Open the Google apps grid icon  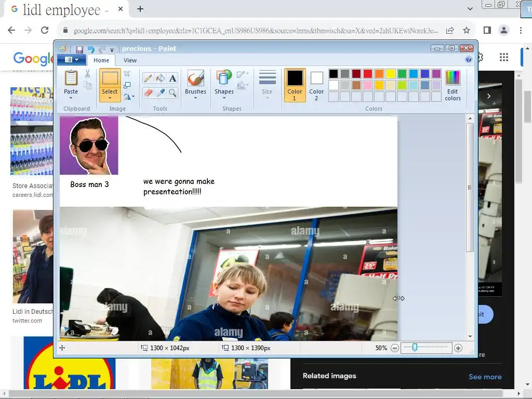pyautogui.click(x=504, y=57)
